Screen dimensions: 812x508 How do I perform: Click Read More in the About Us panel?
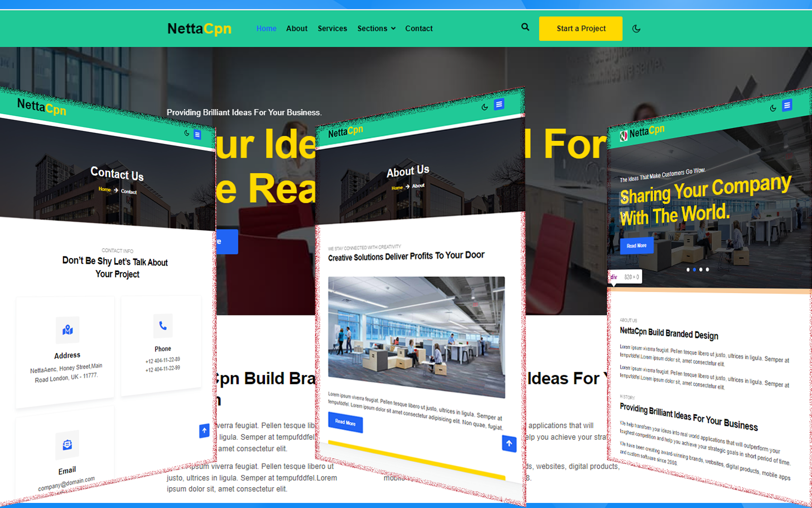(x=346, y=422)
